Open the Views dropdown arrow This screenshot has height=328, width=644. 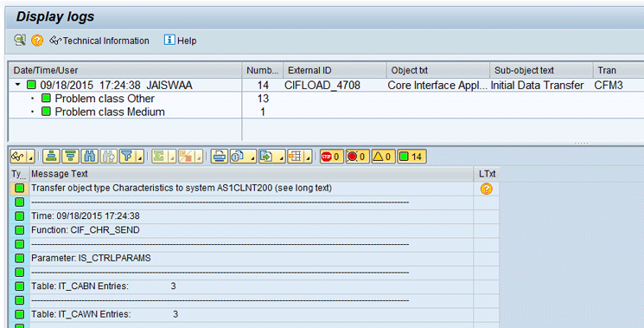(252, 157)
